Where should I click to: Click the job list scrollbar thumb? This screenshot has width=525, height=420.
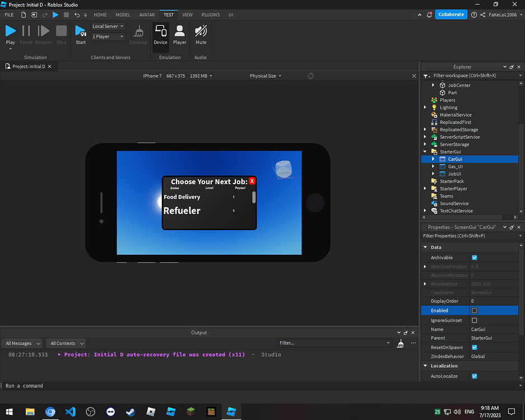pos(254,197)
